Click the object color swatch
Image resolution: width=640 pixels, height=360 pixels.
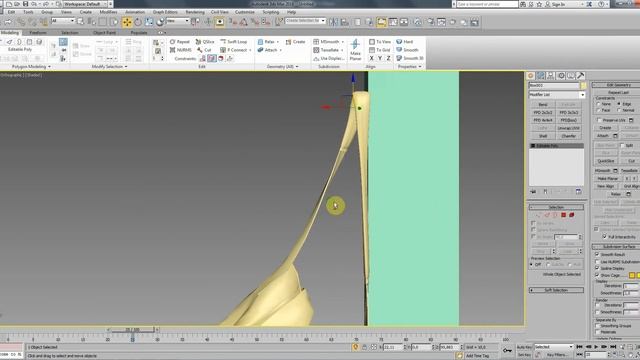coord(583,86)
